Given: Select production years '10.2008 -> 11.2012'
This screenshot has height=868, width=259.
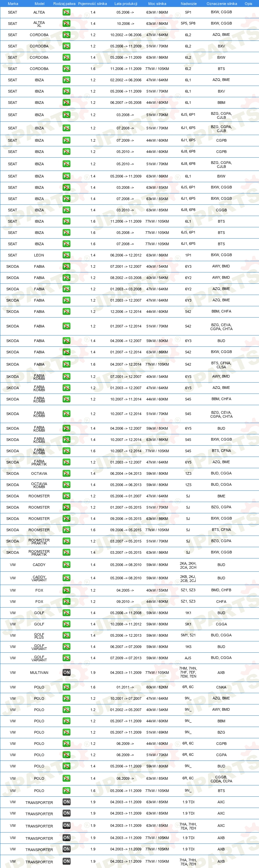Looking at the screenshot, I should (x=126, y=624).
